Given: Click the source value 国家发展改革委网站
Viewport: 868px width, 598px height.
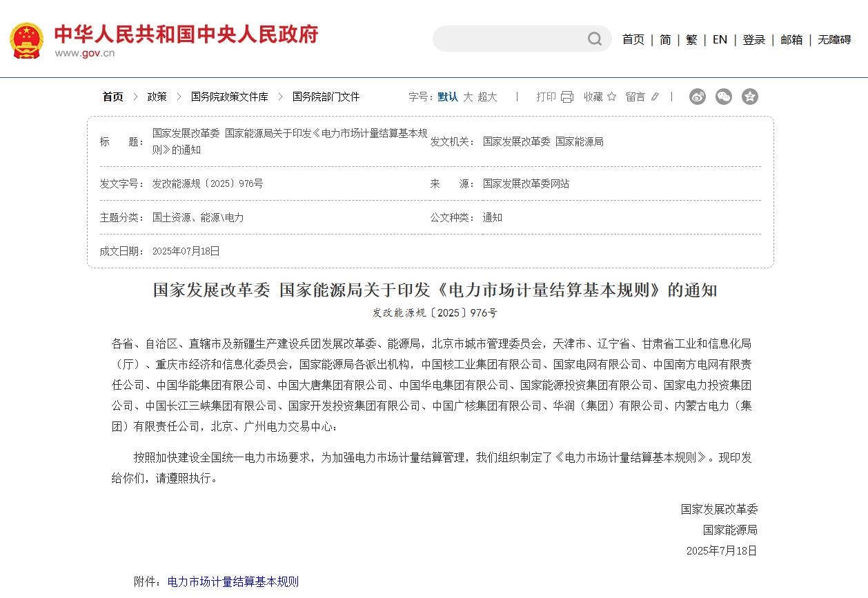Looking at the screenshot, I should tap(526, 183).
